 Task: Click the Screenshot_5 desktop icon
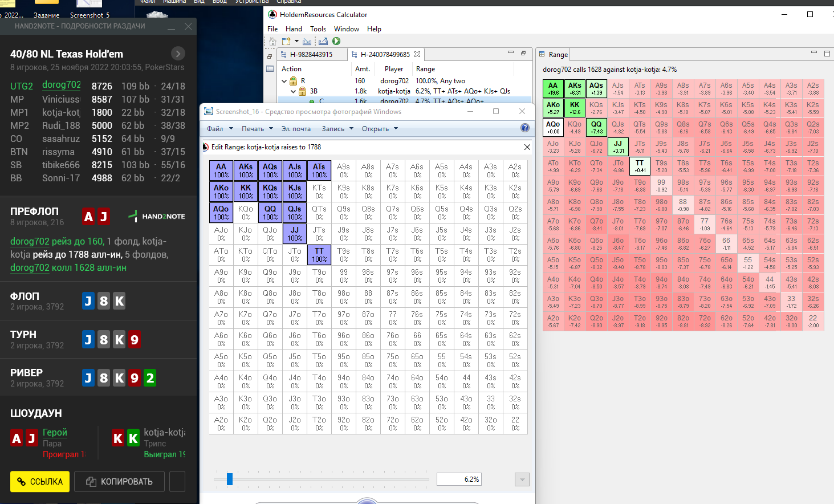(89, 9)
